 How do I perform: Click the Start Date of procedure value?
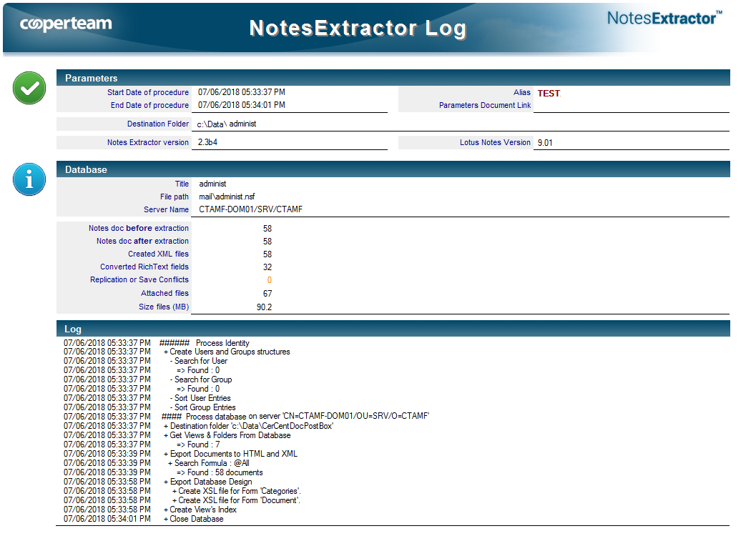pyautogui.click(x=242, y=92)
